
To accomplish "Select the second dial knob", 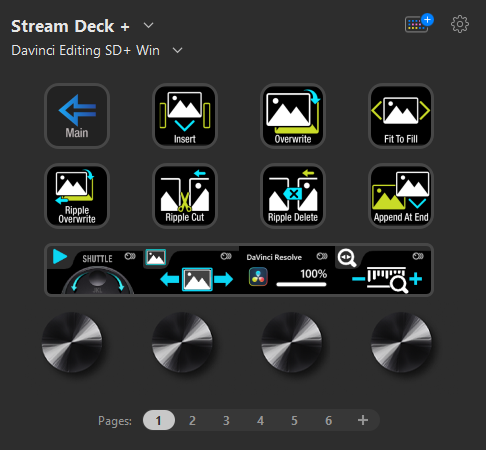I will point(182,342).
